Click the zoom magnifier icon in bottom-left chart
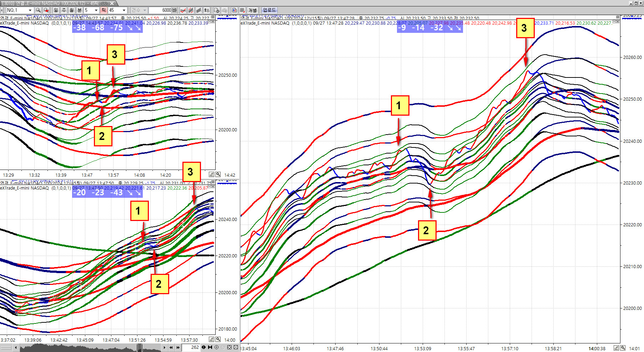The height and width of the screenshot is (352, 644). click(218, 340)
